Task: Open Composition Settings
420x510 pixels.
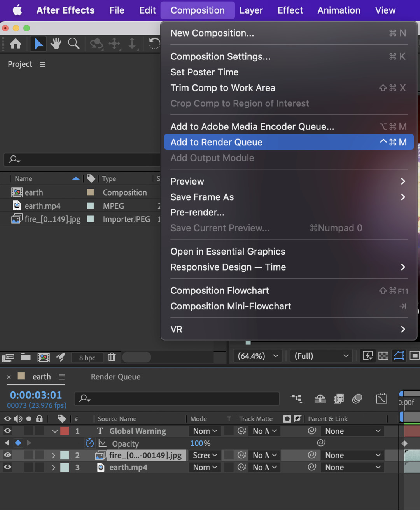Action: (289, 56)
